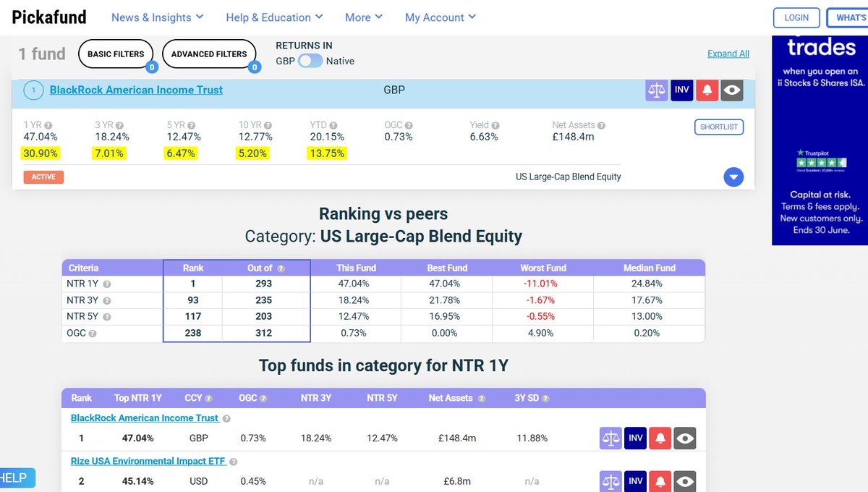Screen dimensions: 868x492
Task: Click help icon beside OGC criteria row
Action: click(93, 334)
